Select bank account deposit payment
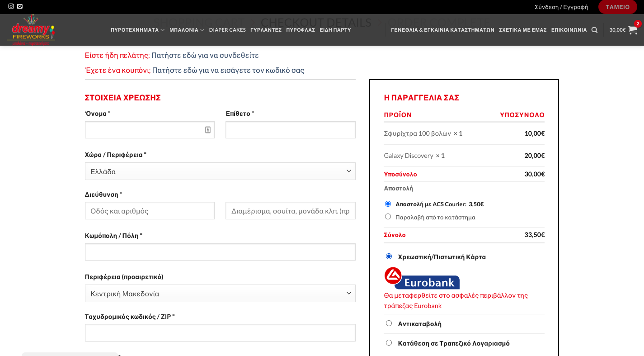This screenshot has height=356, width=644. pyautogui.click(x=389, y=343)
